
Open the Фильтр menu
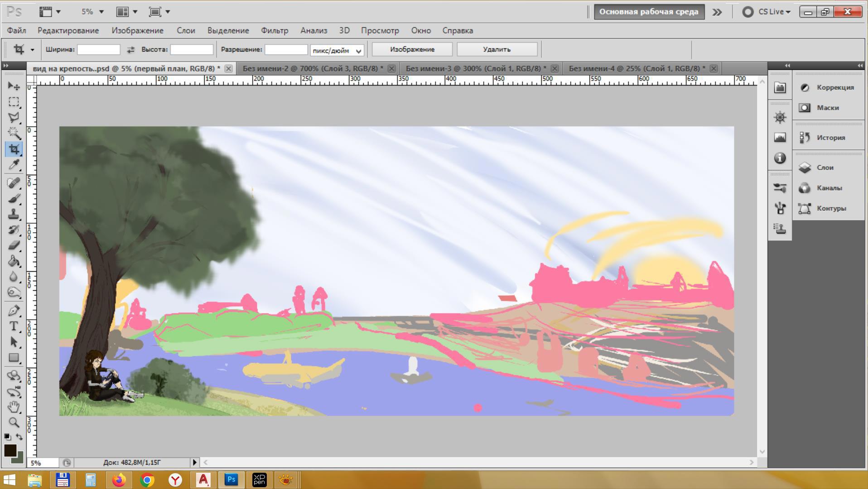pos(274,30)
